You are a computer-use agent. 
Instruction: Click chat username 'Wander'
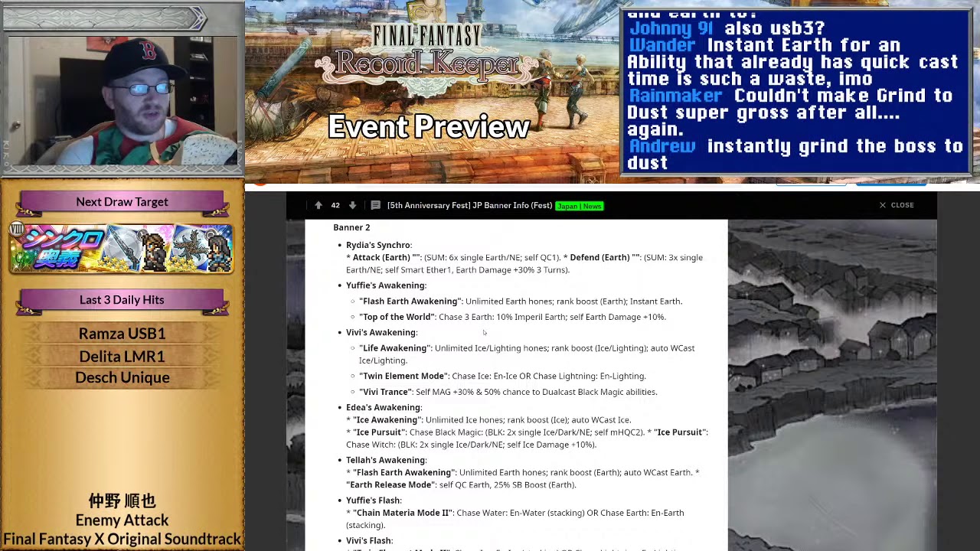(662, 45)
